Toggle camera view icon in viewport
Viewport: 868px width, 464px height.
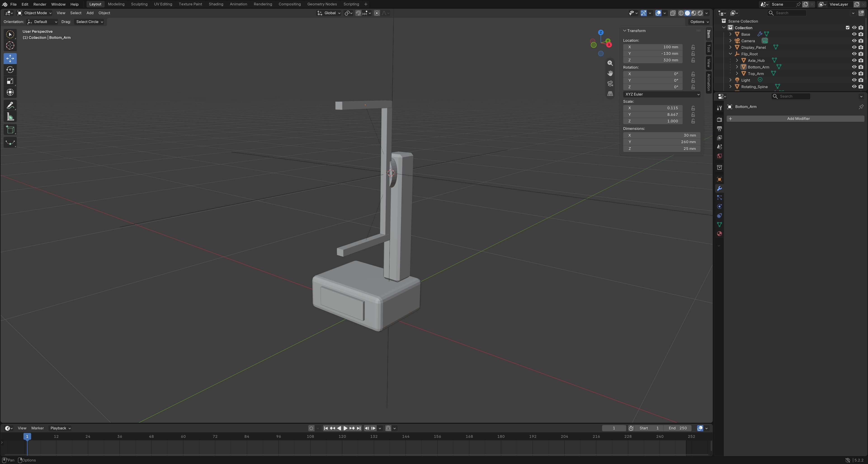pos(610,83)
